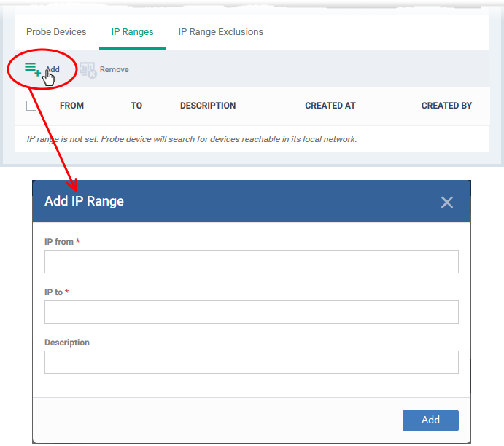The width and height of the screenshot is (504, 446).
Task: Click the Remove device icon
Action: tap(88, 70)
